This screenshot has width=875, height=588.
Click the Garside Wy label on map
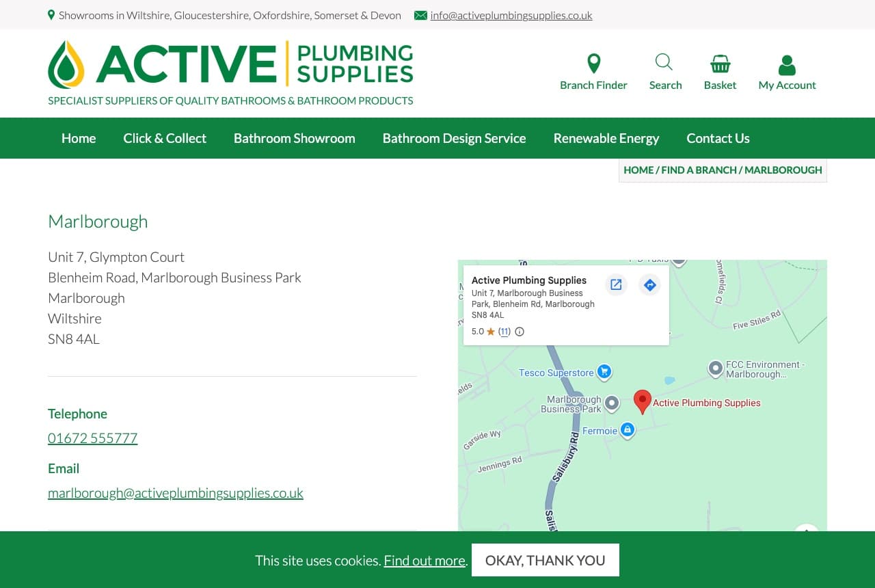482,440
